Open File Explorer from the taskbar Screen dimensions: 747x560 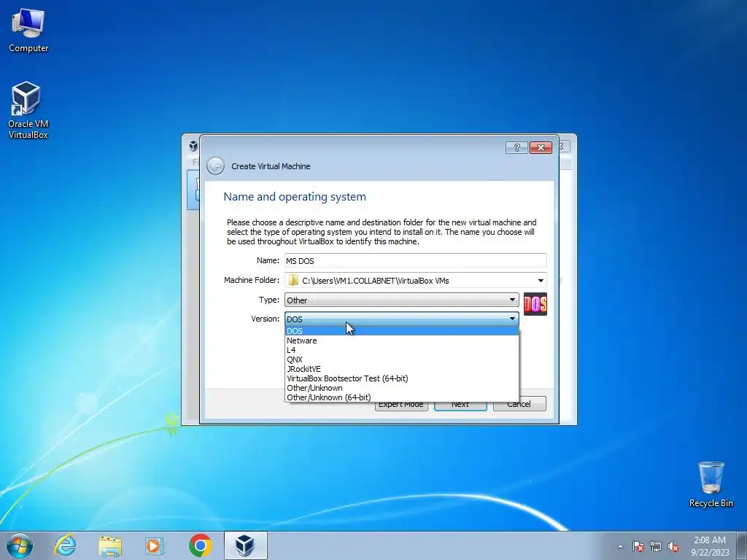pos(110,545)
